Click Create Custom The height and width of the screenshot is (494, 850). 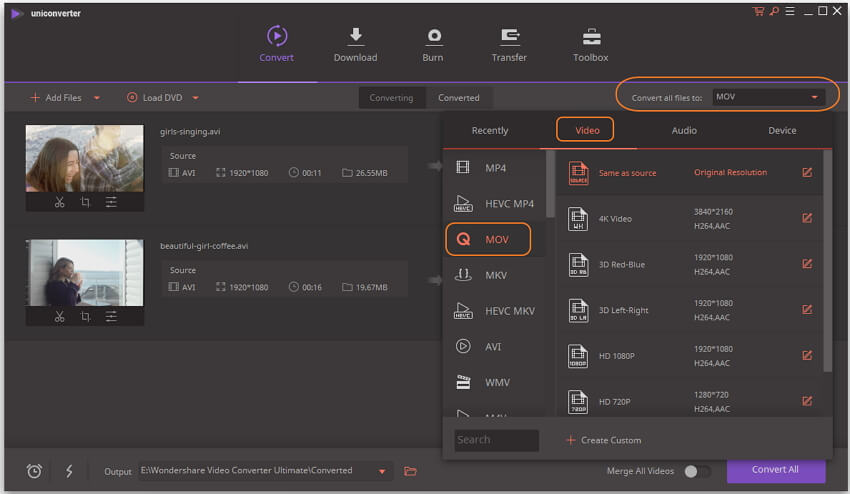point(603,440)
